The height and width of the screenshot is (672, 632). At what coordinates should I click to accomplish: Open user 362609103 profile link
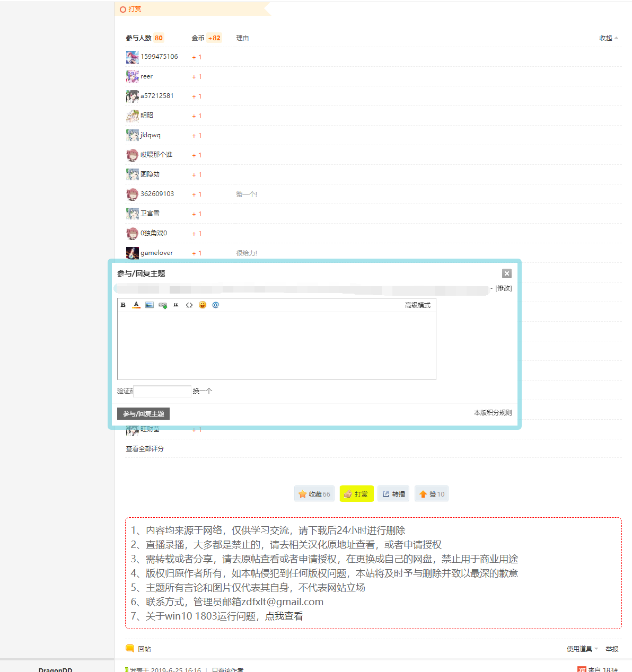coord(157,194)
